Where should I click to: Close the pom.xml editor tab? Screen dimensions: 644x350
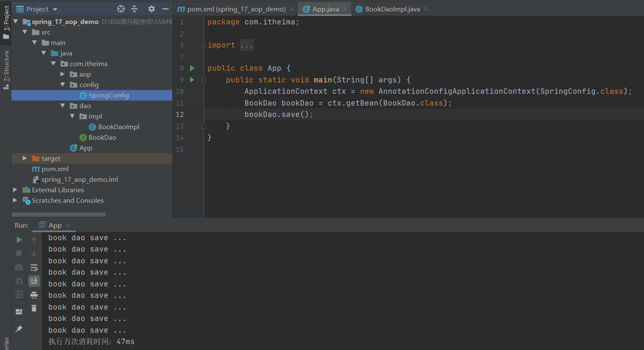coord(292,9)
